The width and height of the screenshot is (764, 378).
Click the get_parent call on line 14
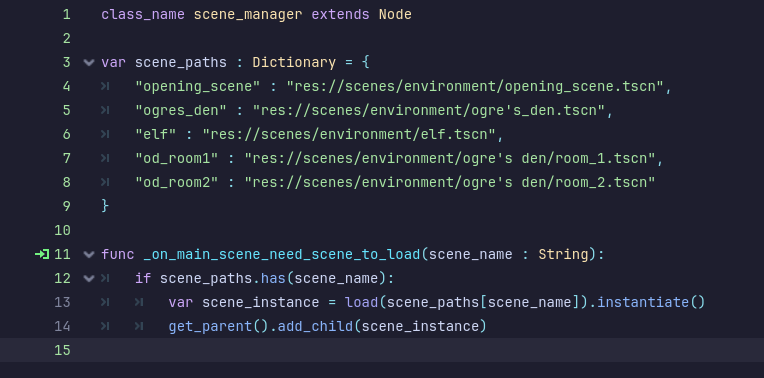point(210,326)
